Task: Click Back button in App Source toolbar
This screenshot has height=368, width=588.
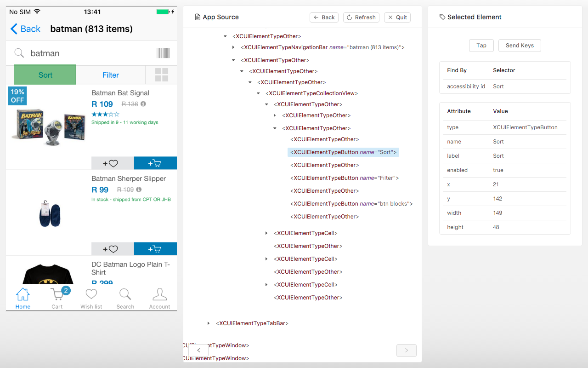Action: (324, 17)
